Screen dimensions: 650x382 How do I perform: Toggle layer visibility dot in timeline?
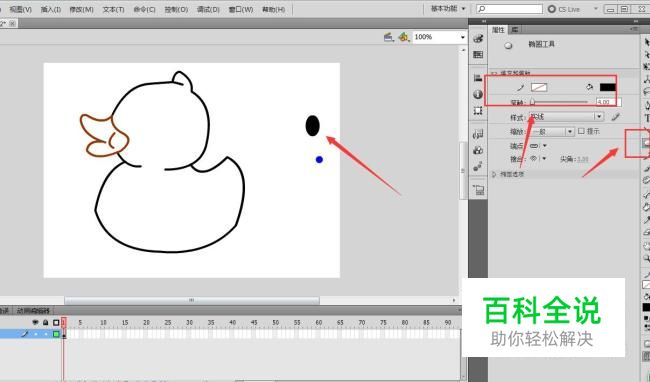tap(36, 334)
